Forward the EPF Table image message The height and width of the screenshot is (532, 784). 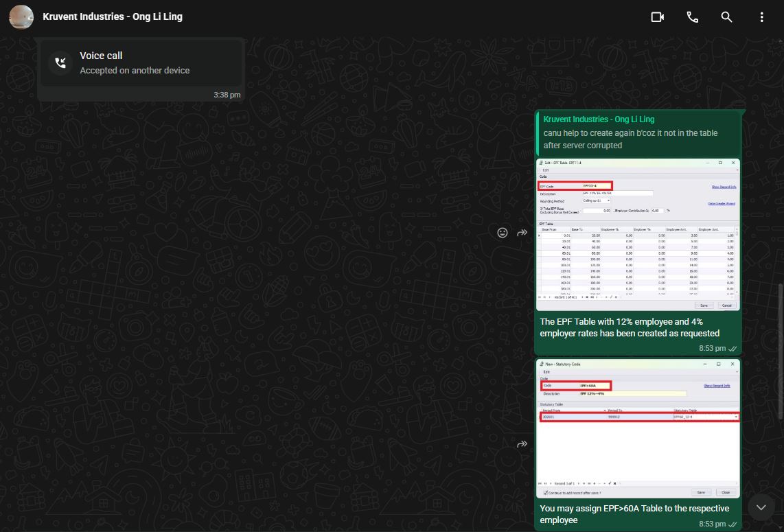point(522,233)
